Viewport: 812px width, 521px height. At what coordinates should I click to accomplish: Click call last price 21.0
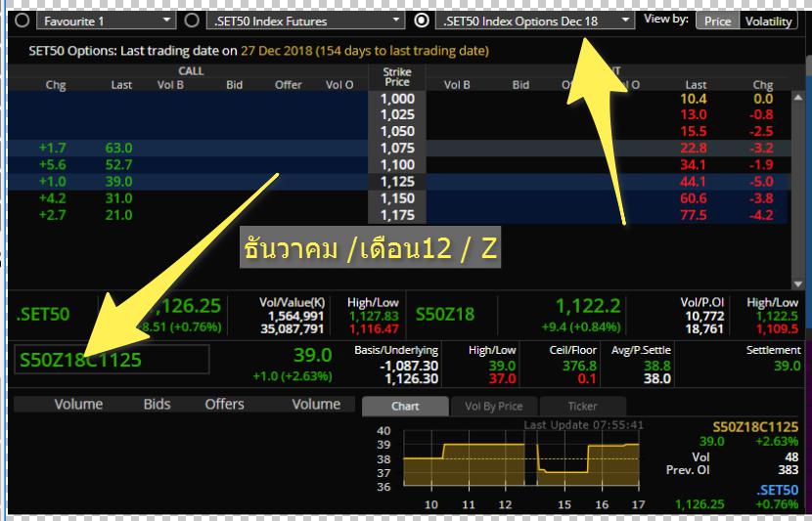[118, 215]
